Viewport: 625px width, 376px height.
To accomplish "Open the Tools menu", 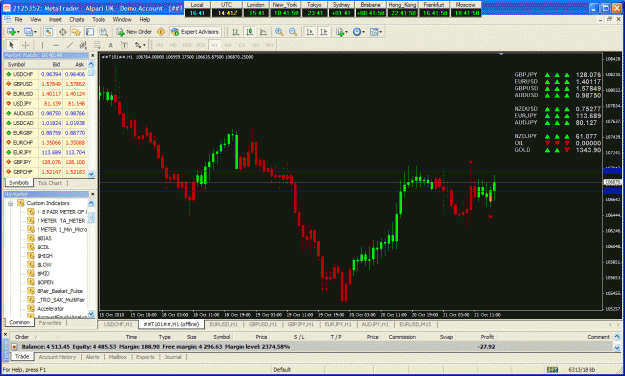I will (x=98, y=19).
